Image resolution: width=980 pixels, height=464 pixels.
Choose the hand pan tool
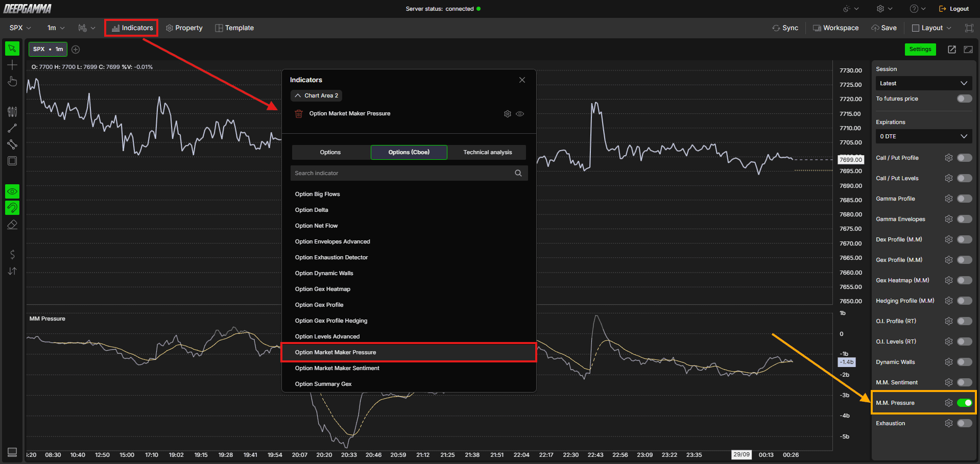[x=12, y=82]
